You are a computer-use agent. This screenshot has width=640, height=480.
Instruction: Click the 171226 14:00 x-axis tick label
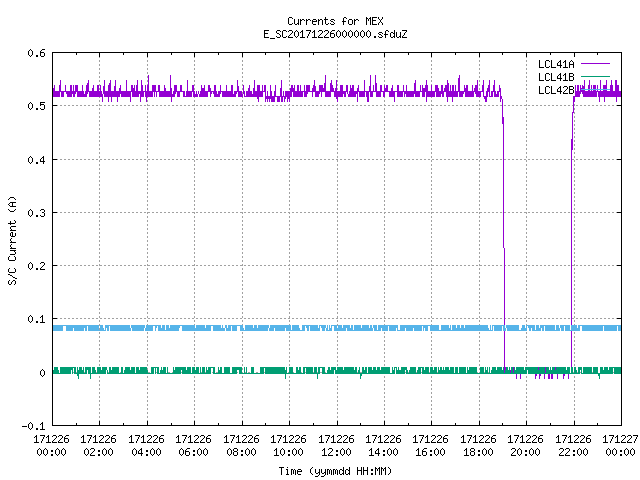383,446
